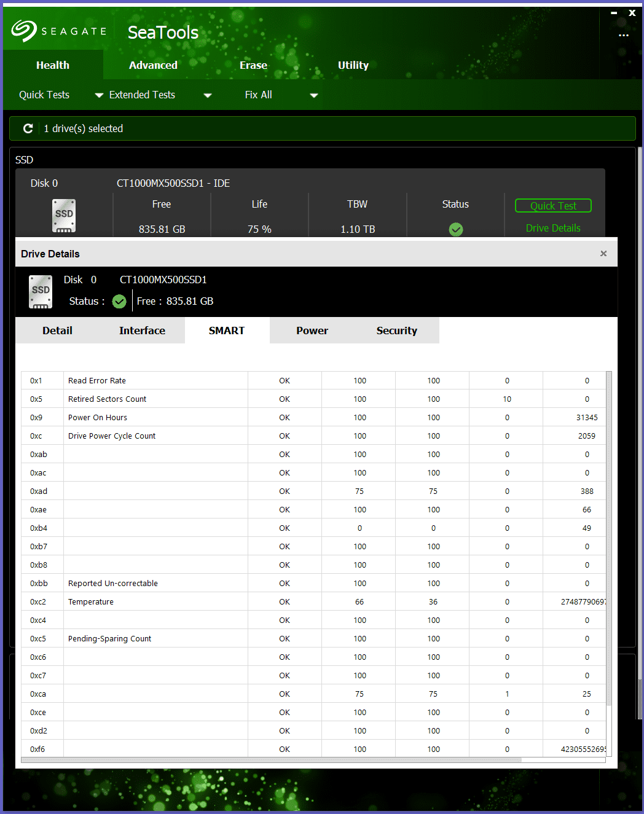Click the green status checkmark under Status column

(456, 230)
